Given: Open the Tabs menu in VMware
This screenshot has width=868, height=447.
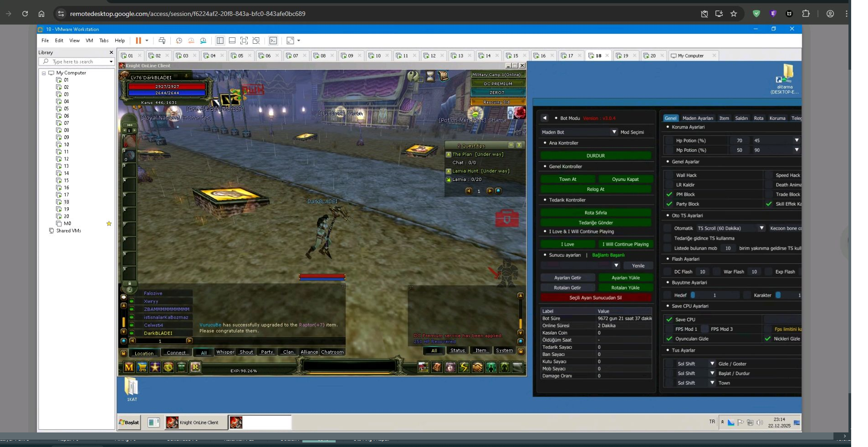Looking at the screenshot, I should pos(104,41).
